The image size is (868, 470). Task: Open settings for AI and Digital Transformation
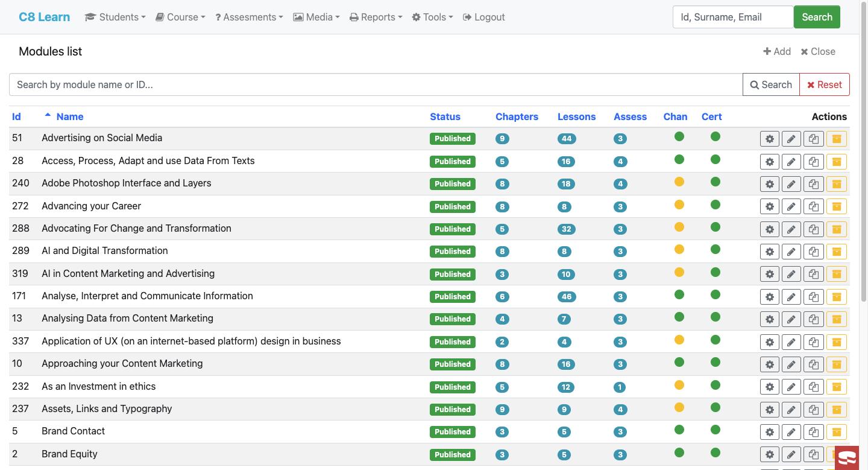pyautogui.click(x=770, y=252)
